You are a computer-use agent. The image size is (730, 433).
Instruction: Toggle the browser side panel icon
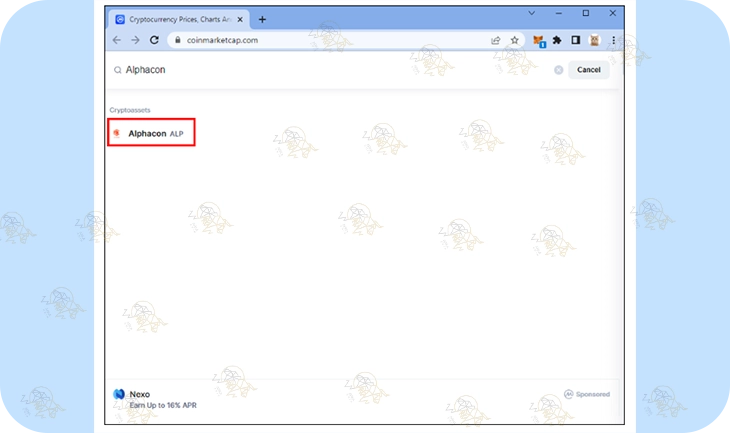(x=575, y=40)
